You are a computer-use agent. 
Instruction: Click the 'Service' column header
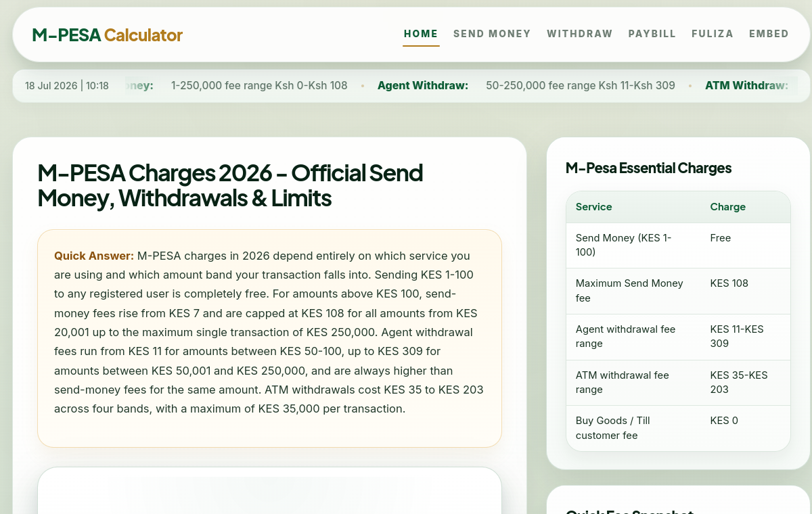pos(633,207)
